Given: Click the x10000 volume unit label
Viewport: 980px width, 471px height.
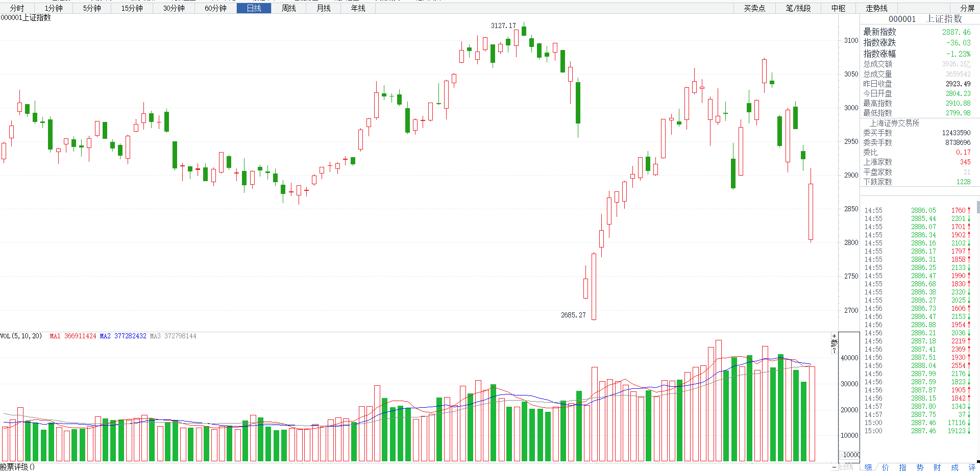Looking at the screenshot, I should (850, 455).
